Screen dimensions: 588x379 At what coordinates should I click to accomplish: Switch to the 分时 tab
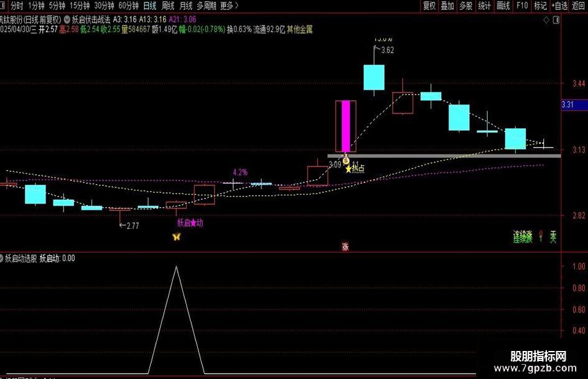[17, 6]
